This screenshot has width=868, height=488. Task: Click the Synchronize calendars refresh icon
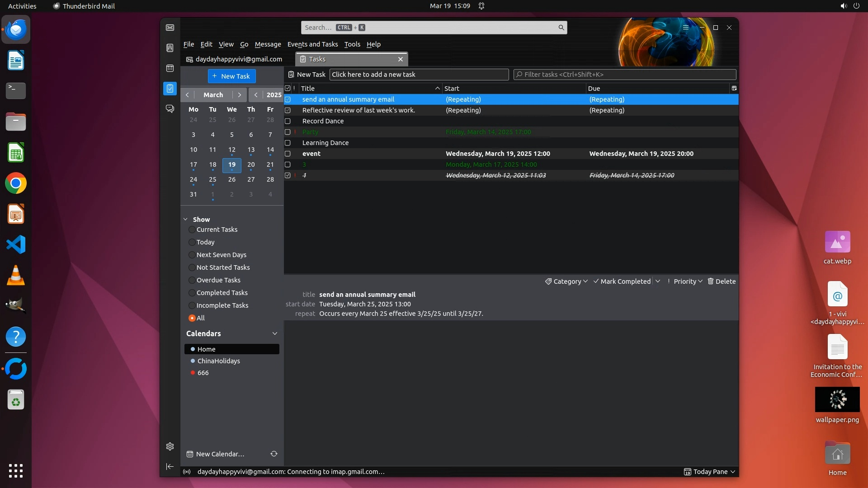click(274, 454)
